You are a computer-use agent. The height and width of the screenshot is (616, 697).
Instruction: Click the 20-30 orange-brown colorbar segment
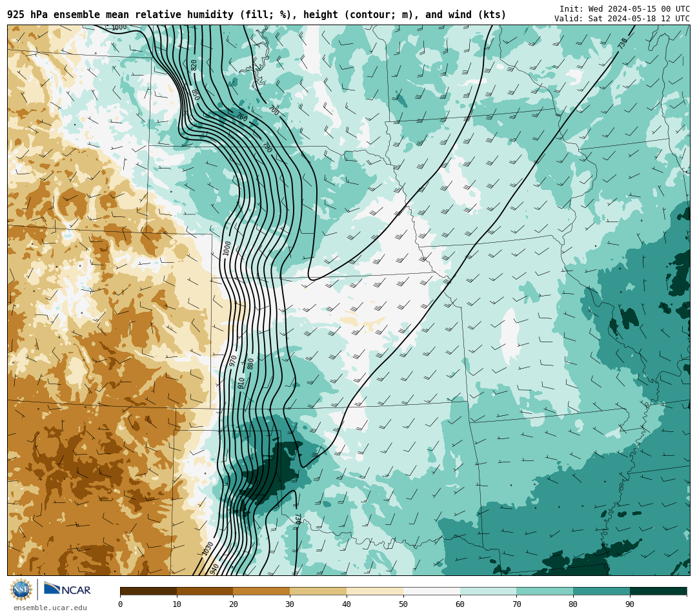[x=261, y=591]
